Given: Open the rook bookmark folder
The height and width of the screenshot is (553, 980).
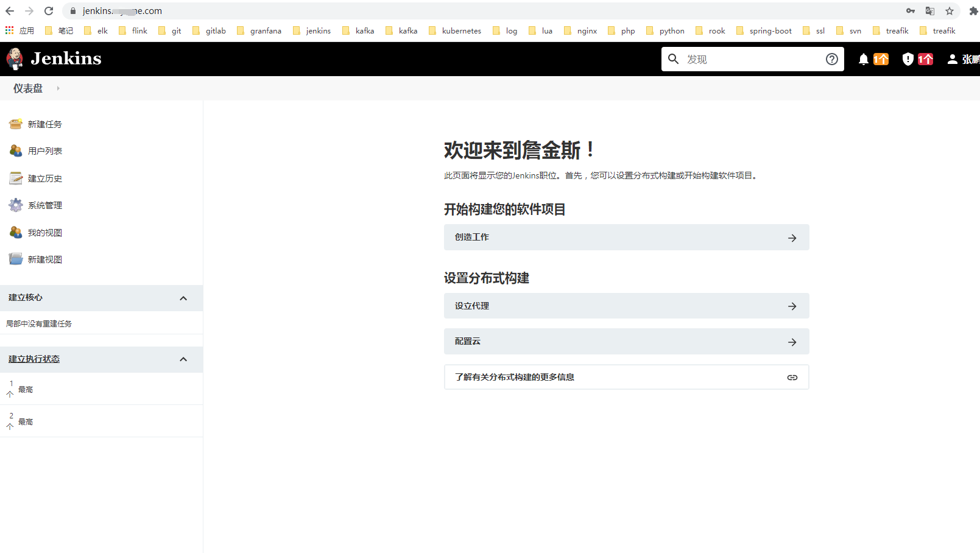Looking at the screenshot, I should (710, 30).
